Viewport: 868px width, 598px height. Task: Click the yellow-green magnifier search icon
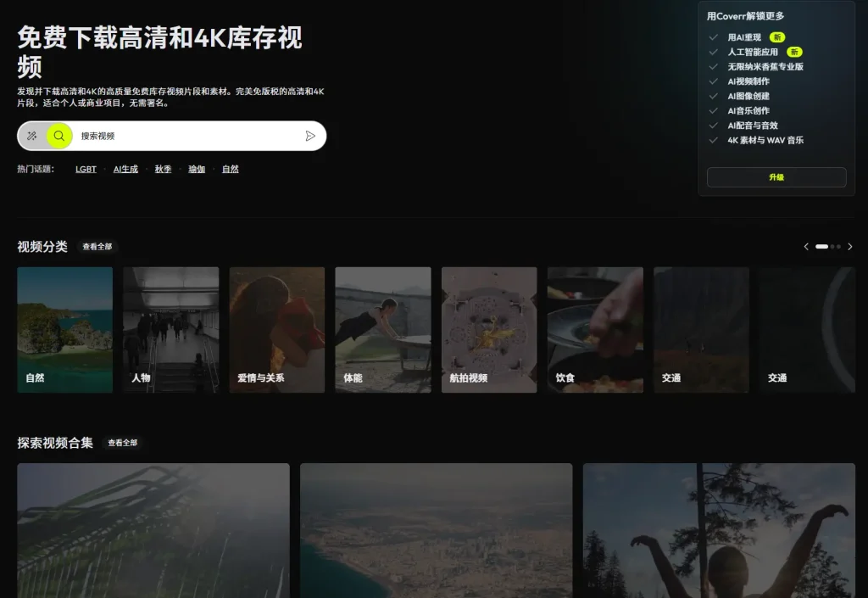[x=59, y=136]
